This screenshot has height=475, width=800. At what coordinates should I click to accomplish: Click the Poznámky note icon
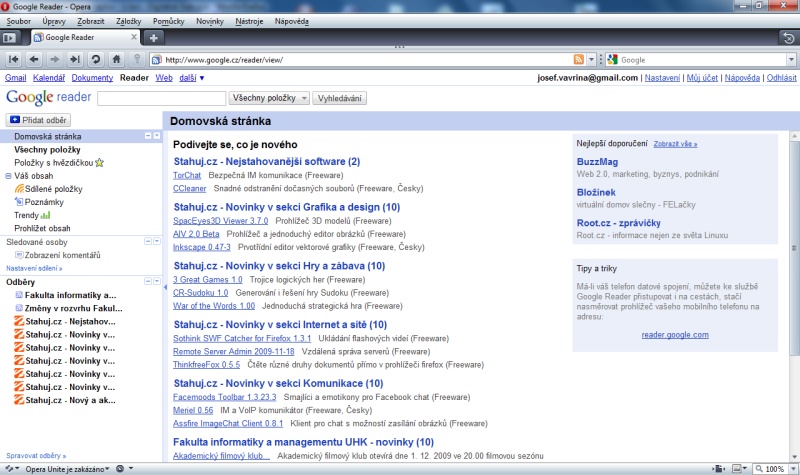pyautogui.click(x=19, y=202)
